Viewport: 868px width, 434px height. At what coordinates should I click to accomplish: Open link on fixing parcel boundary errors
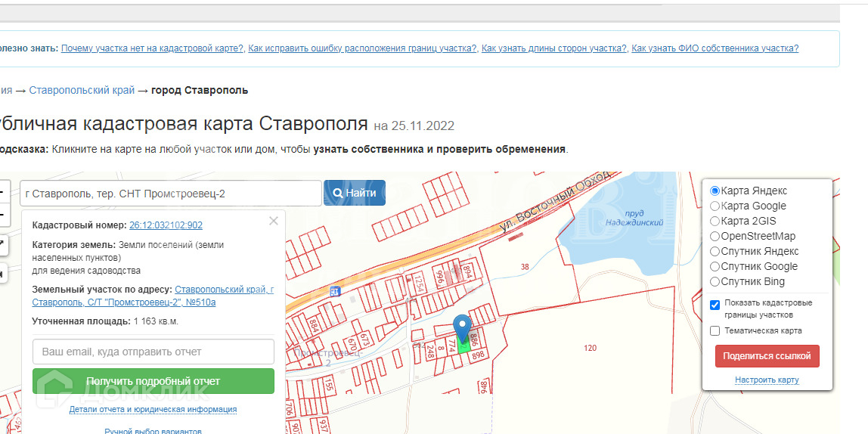pos(363,48)
